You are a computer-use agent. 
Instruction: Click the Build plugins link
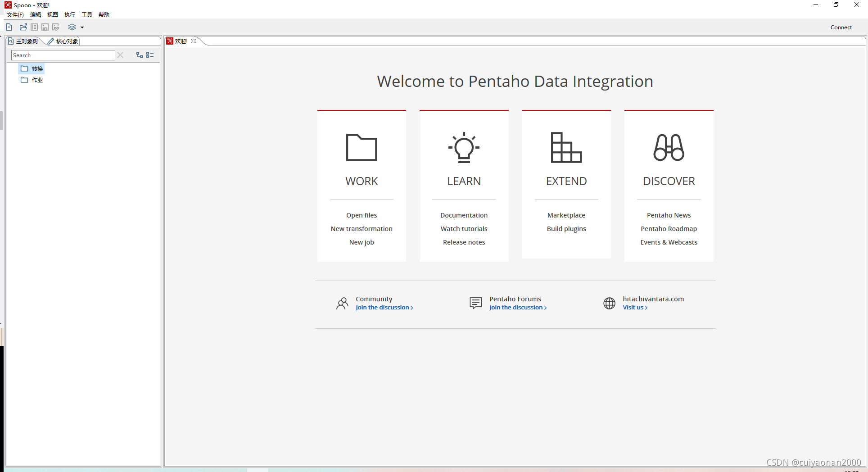(566, 229)
